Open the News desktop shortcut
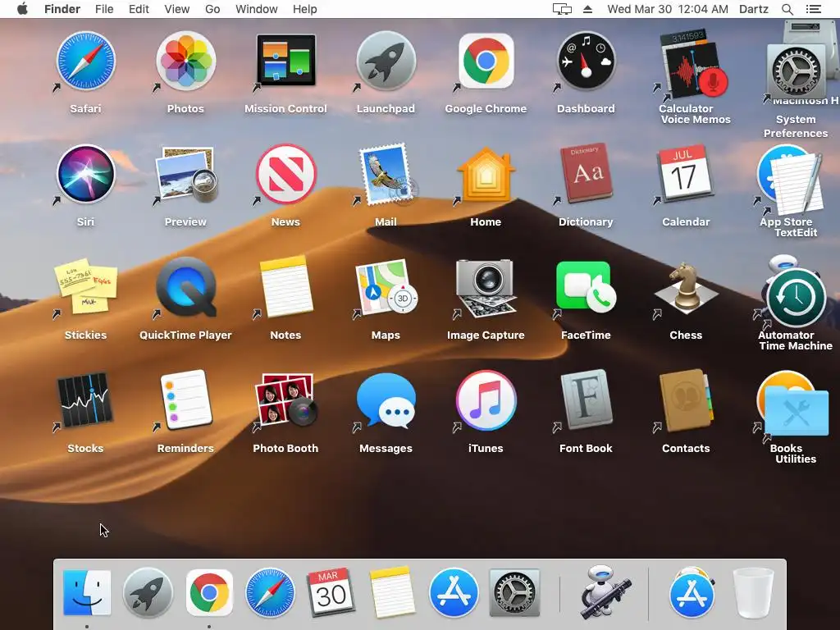This screenshot has height=630, width=840. pos(286,174)
